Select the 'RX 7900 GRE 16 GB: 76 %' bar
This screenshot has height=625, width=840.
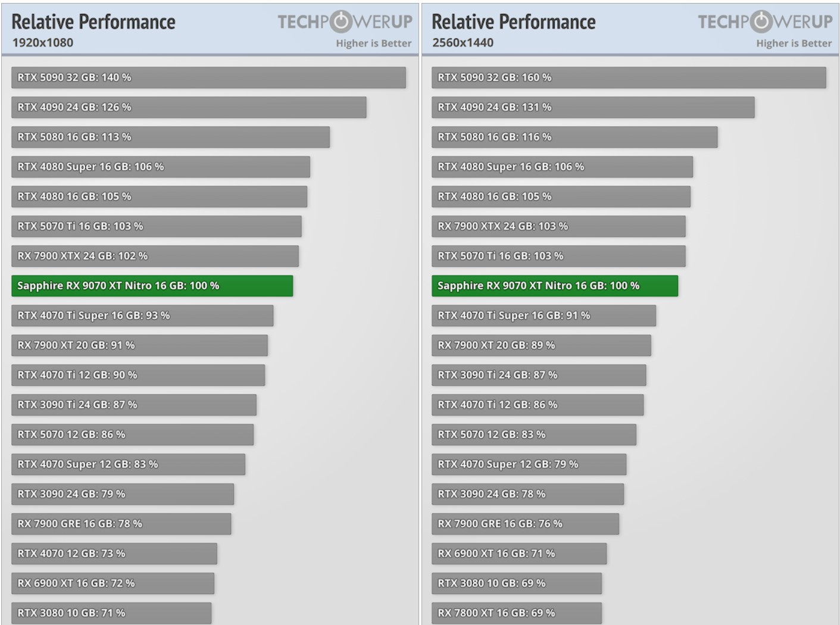pos(525,524)
